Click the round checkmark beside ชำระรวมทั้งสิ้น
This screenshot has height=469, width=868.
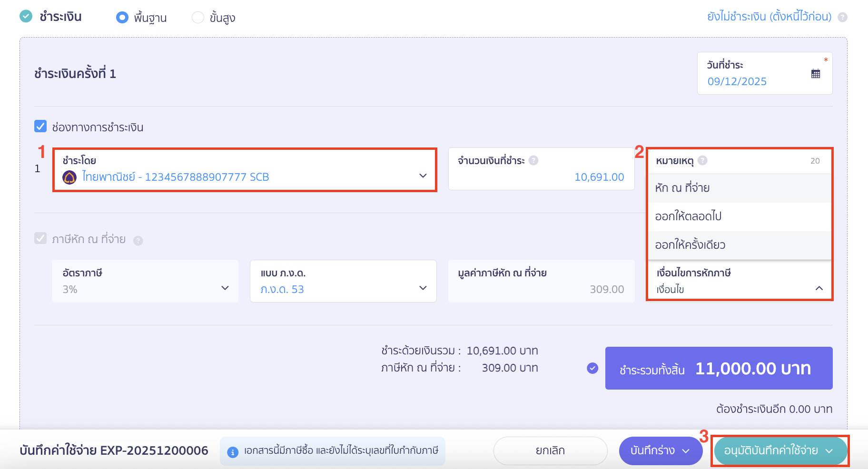(592, 368)
